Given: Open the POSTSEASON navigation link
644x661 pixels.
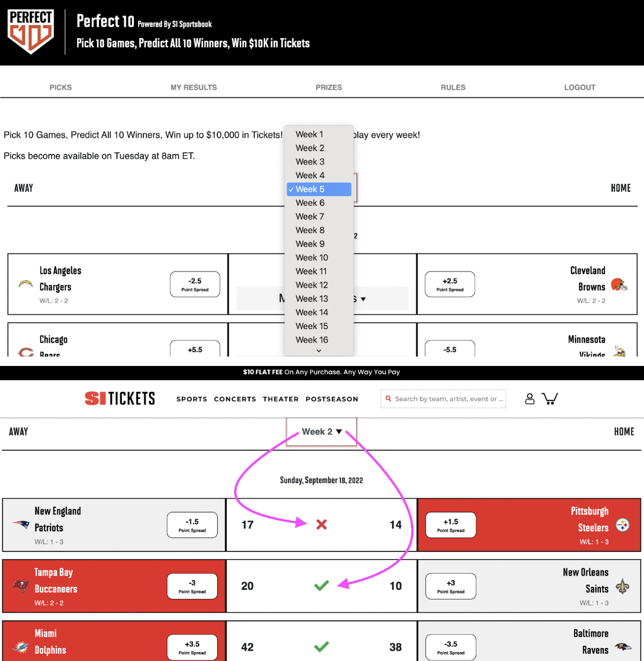Looking at the screenshot, I should click(332, 399).
